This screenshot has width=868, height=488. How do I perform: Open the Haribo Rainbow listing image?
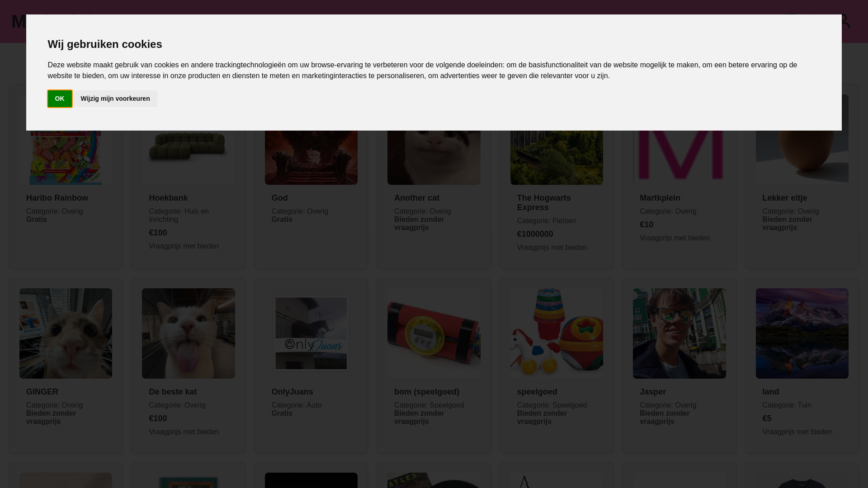pyautogui.click(x=66, y=158)
